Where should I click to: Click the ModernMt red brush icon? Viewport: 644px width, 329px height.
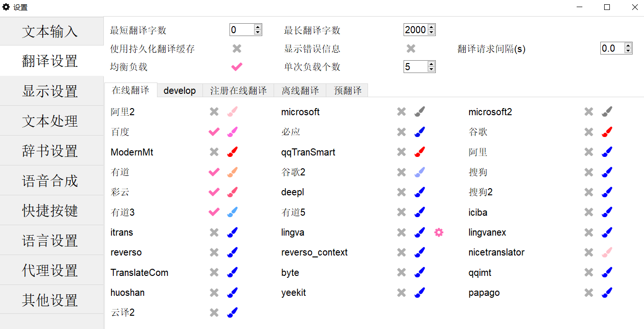tap(232, 152)
